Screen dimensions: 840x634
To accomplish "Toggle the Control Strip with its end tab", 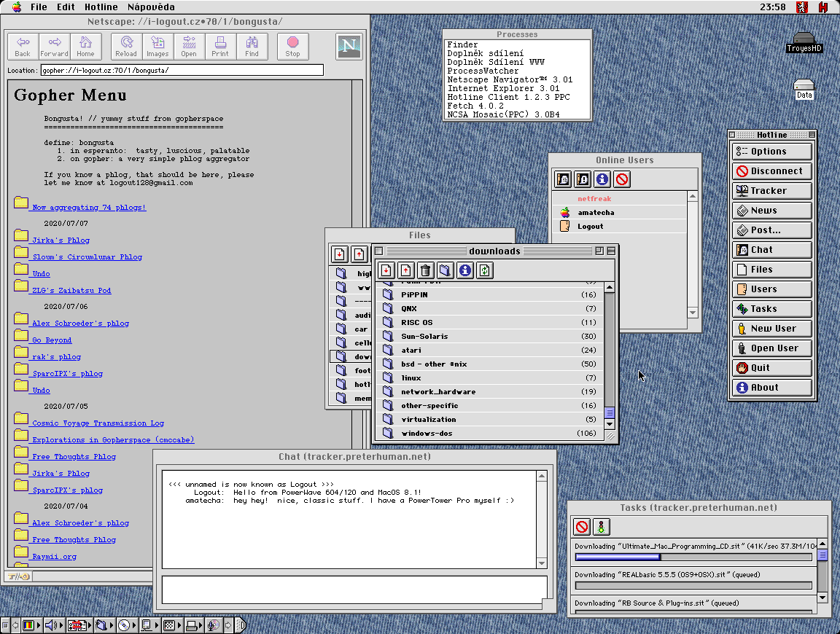I will click(240, 625).
